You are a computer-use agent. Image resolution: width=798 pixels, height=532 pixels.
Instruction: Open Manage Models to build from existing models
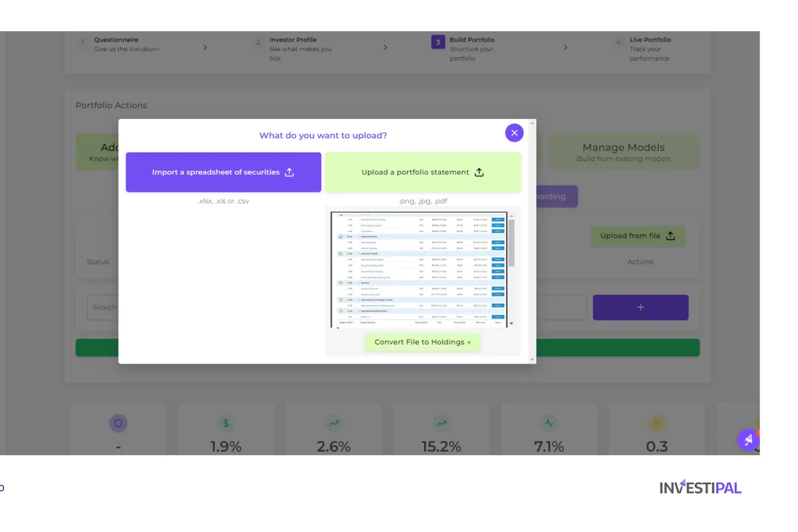pyautogui.click(x=623, y=152)
